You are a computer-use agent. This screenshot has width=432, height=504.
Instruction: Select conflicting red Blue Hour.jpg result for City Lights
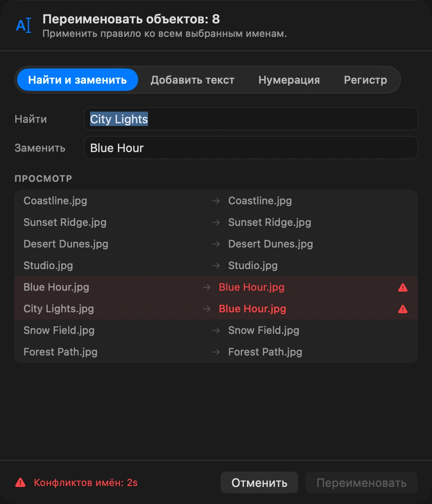click(x=252, y=309)
